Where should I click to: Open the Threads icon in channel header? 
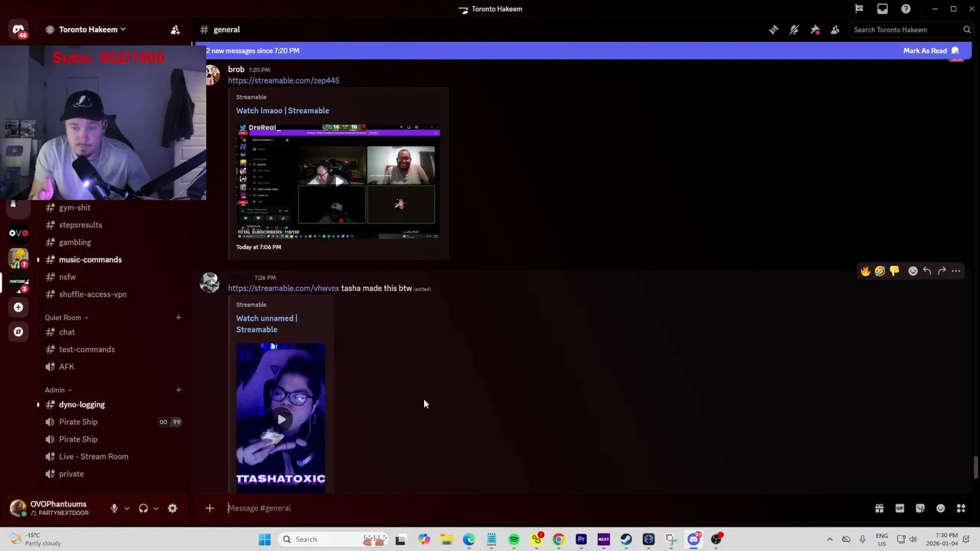[x=773, y=30]
